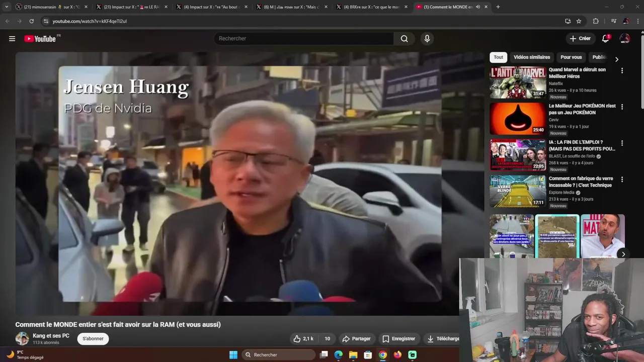
Task: Click the magnifier search button
Action: [404, 39]
